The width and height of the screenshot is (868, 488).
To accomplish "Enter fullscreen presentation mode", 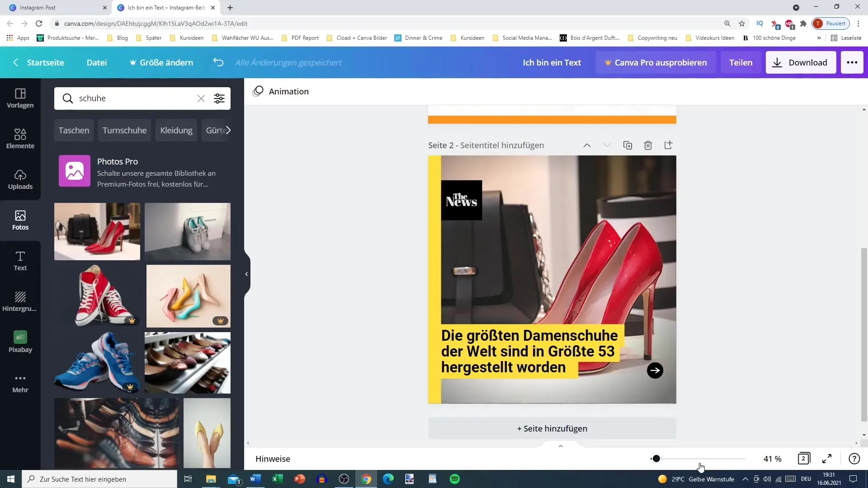I will tap(827, 459).
